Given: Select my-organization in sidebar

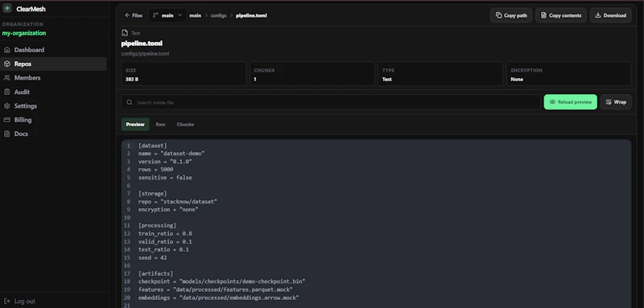Looking at the screenshot, I should coord(24,33).
